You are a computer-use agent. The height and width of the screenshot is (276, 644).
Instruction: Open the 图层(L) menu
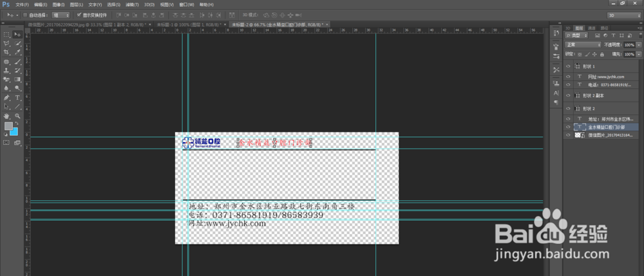pyautogui.click(x=77, y=5)
